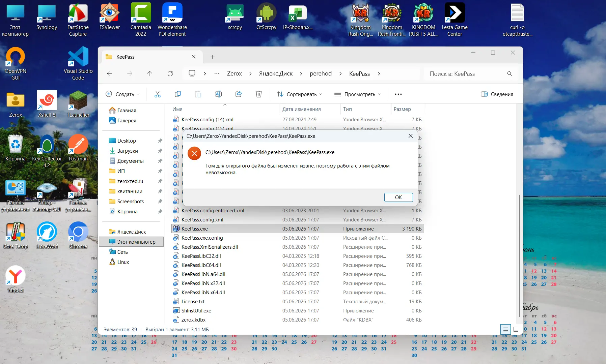Select the KeePass.XmlSerializers.dll file
This screenshot has height=364, width=606.
pos(297,247)
